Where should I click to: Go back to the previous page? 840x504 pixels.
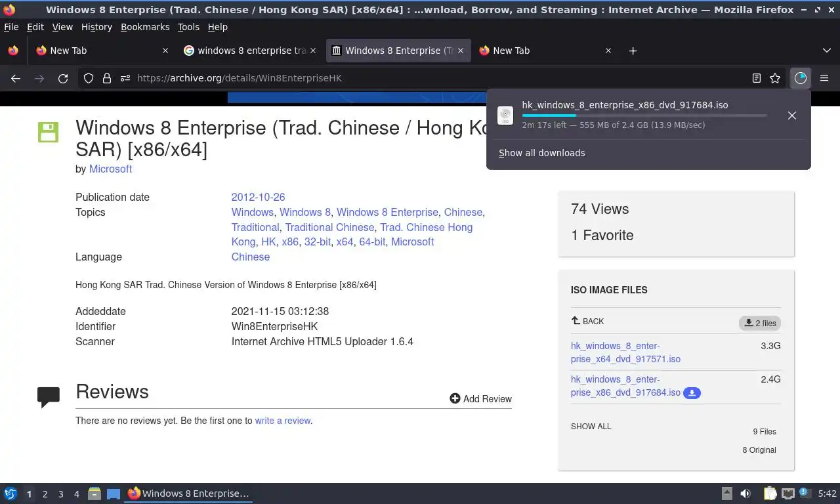point(16,78)
